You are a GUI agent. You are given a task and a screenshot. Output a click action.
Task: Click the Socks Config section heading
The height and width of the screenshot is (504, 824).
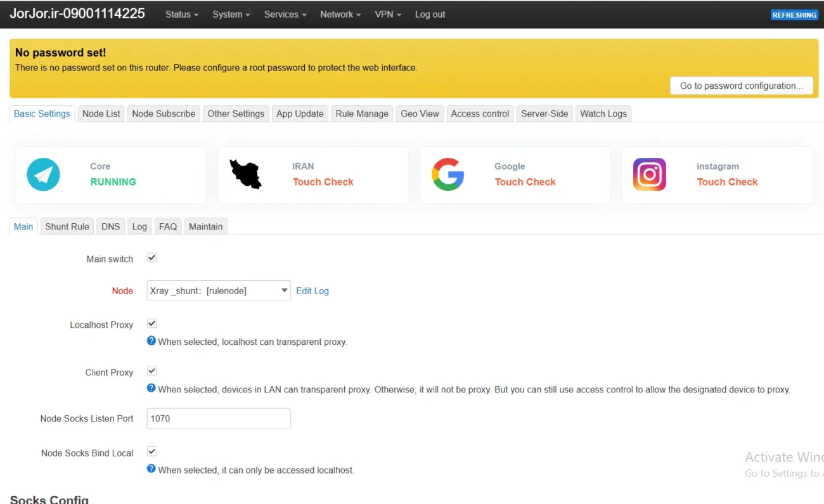point(49,500)
